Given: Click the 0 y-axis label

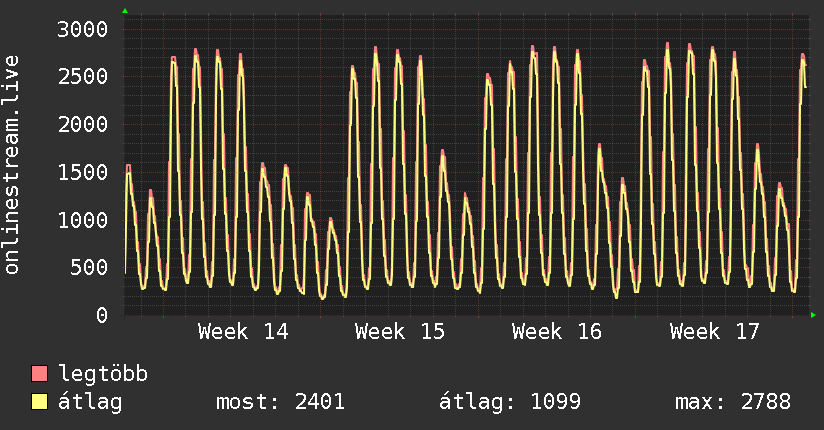Looking at the screenshot, I should 102,315.
